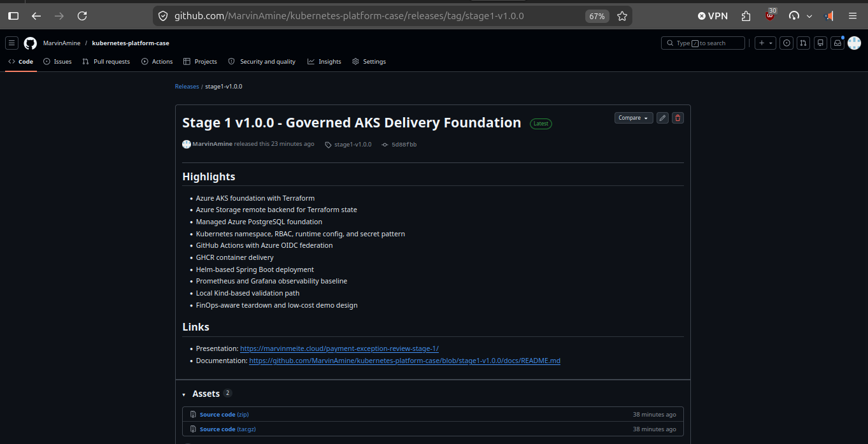The image size is (868, 444).
Task: Download Source code (tar.gz)
Action: [228, 429]
